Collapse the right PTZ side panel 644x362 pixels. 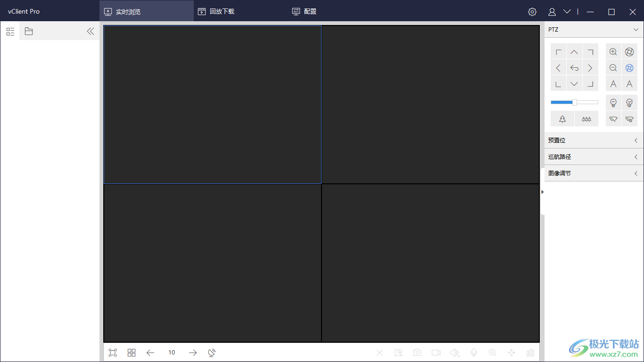pos(543,192)
